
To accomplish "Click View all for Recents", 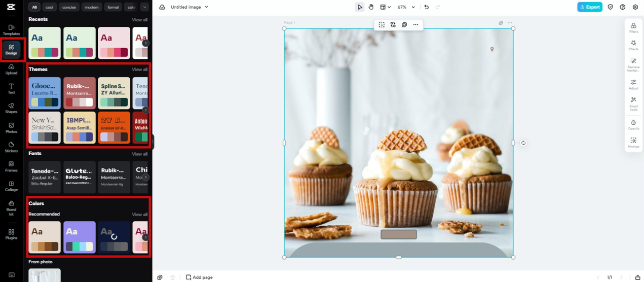I will [140, 20].
